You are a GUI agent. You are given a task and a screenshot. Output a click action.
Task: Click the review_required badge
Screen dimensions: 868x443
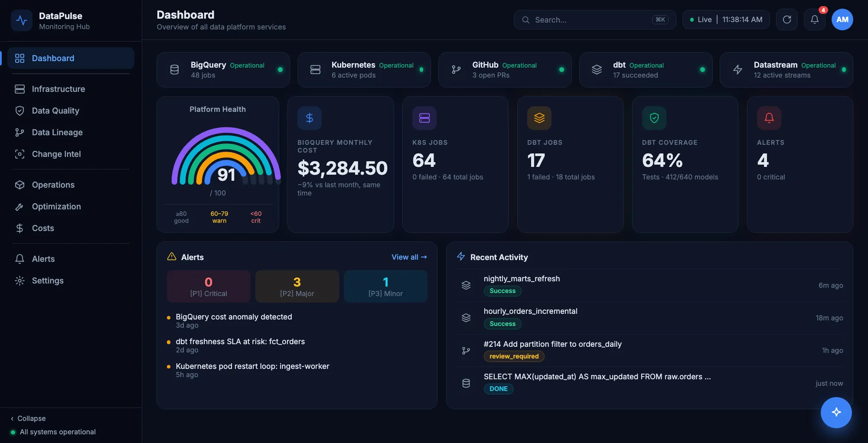click(514, 356)
